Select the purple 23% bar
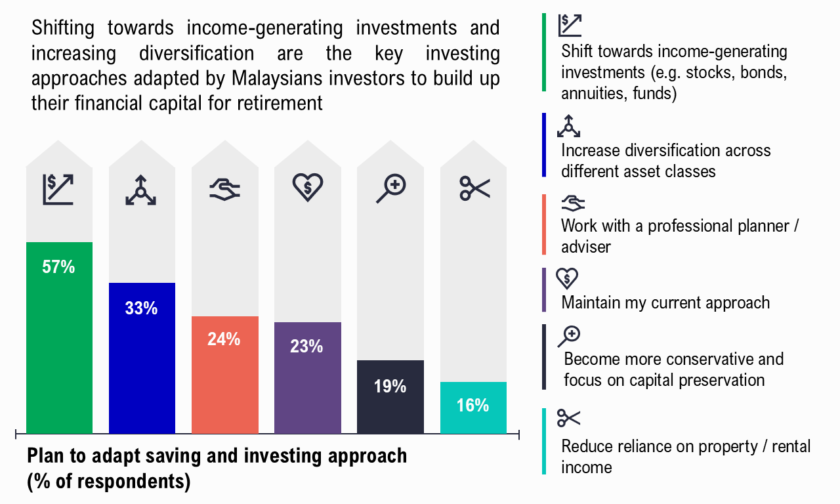Viewport: 840px width, 504px height. pyautogui.click(x=308, y=378)
